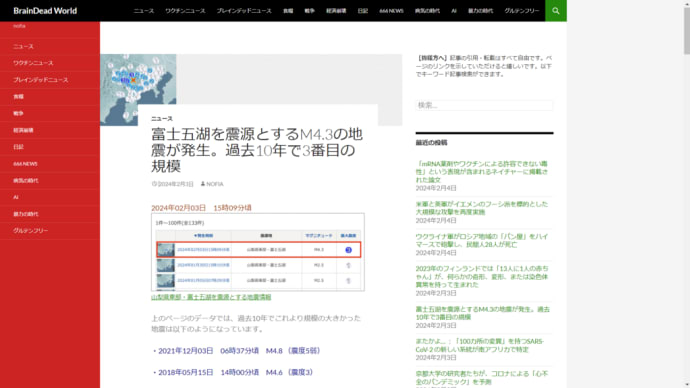Viewport: 690px width, 388px height.
Task: Open ニュース in the top navigation bar
Action: 144,11
